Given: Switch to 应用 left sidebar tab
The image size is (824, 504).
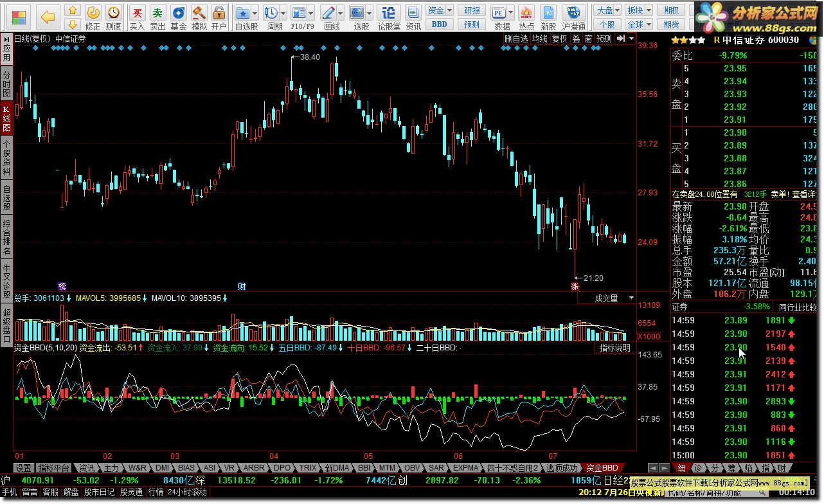Looking at the screenshot, I should click(6, 49).
